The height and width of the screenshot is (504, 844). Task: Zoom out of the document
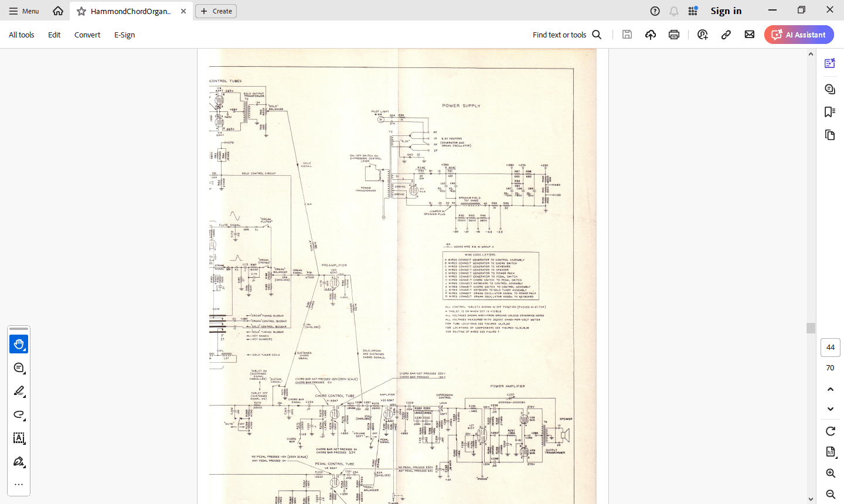pos(831,494)
